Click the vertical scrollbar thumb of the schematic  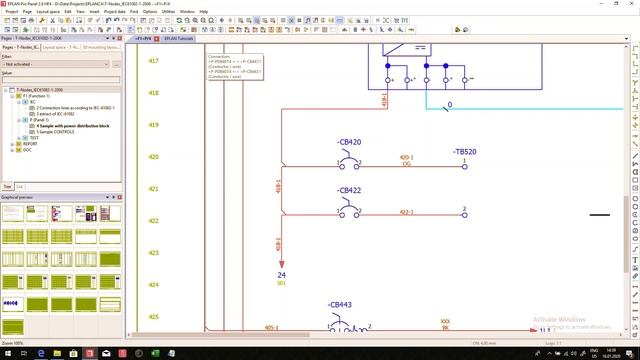pyautogui.click(x=626, y=233)
